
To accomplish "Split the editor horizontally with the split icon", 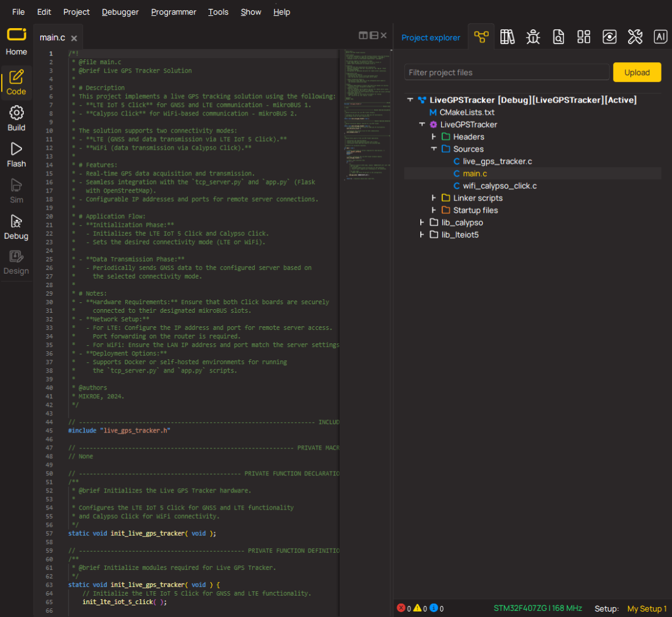I will tap(374, 35).
